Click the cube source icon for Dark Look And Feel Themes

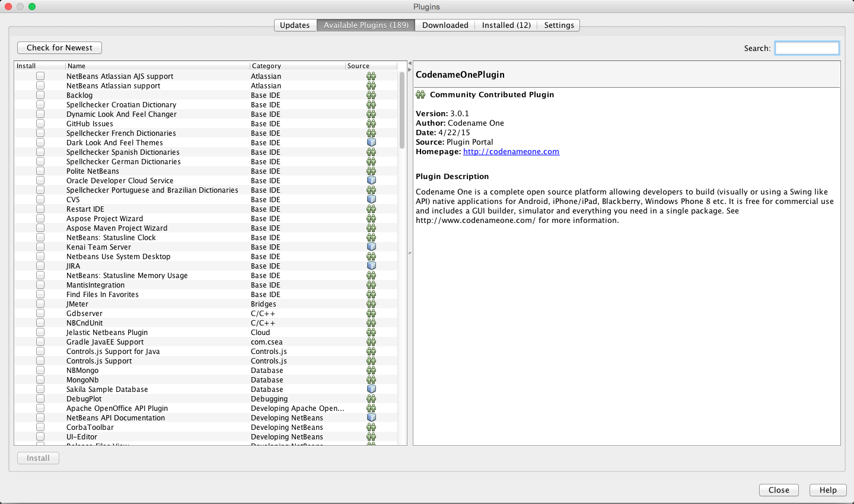click(371, 143)
